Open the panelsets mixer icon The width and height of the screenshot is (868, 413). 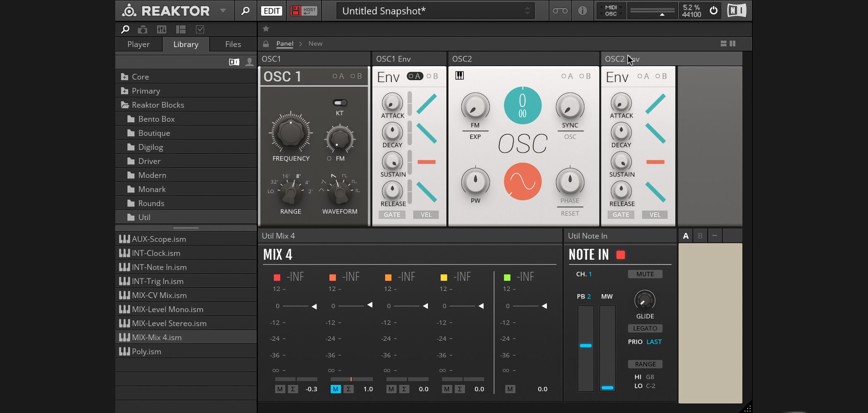162,29
